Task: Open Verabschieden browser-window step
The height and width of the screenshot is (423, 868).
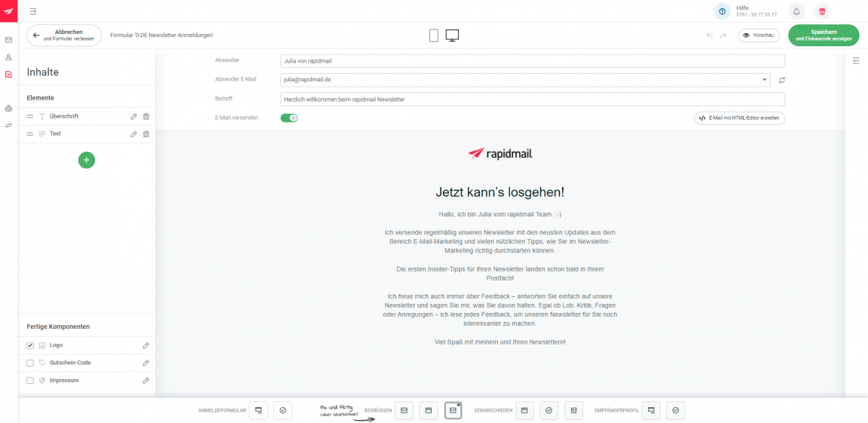Action: point(524,410)
